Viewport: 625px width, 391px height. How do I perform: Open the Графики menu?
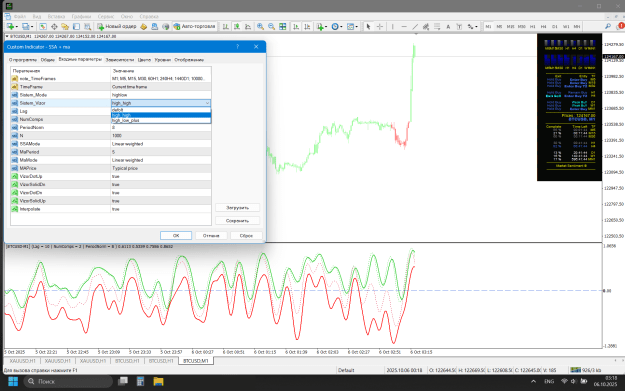[x=81, y=16]
